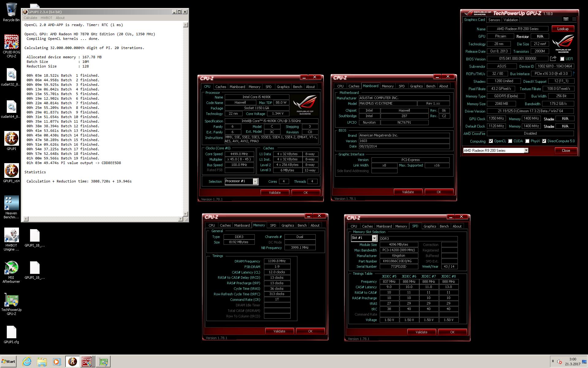Open Windows Media Player in taskbar
This screenshot has height=368, width=588.
pos(56,362)
